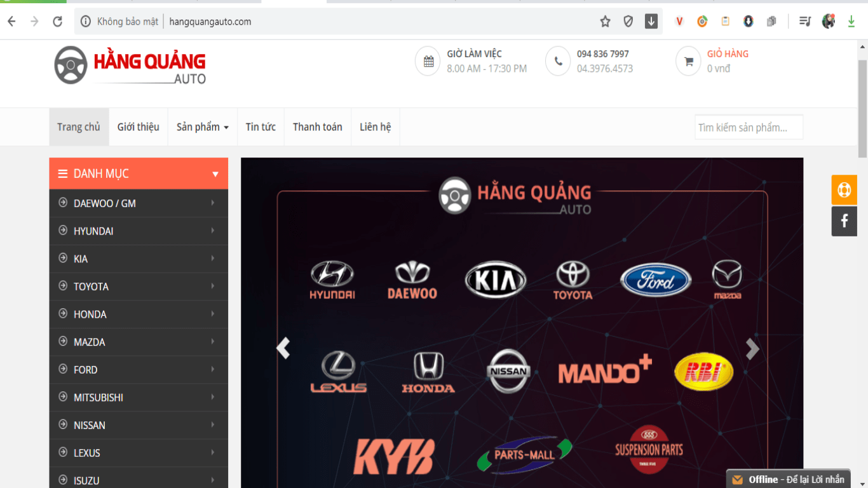Show the previous slide in the banner
This screenshot has height=488, width=868.
tap(283, 348)
